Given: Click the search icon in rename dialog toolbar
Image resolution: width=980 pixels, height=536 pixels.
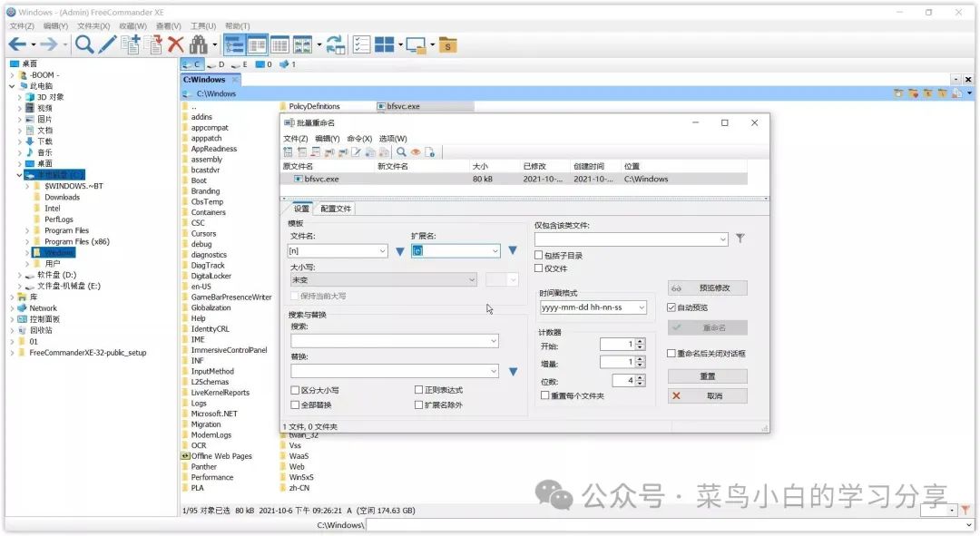Looking at the screenshot, I should [401, 151].
